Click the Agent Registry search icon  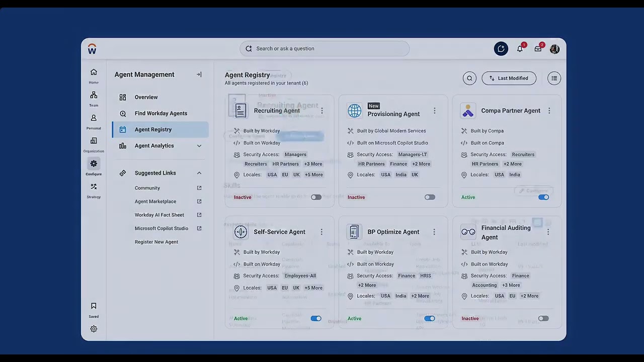(x=469, y=78)
